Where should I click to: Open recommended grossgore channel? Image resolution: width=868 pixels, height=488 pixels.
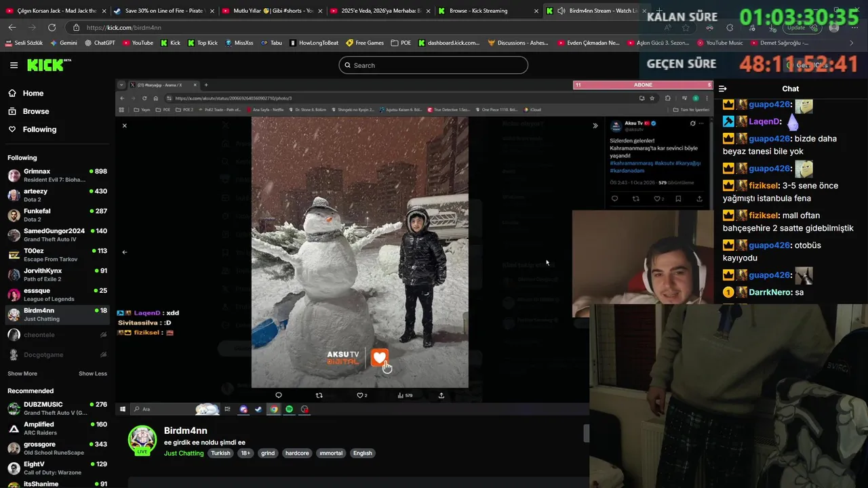click(x=58, y=448)
